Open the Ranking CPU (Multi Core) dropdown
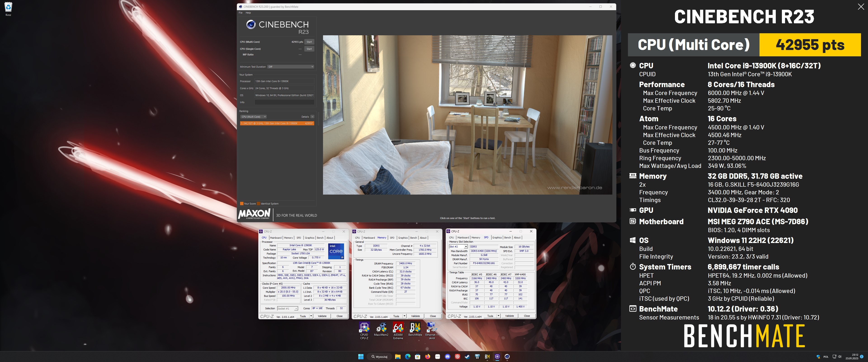 click(x=253, y=117)
